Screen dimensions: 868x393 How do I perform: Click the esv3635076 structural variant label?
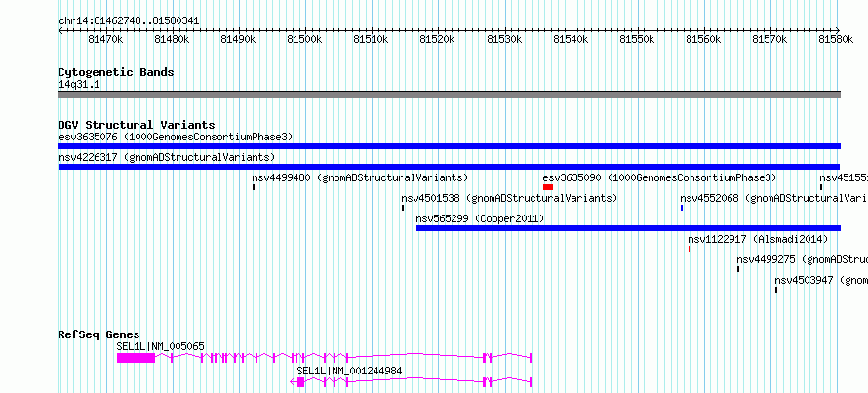[x=176, y=137]
